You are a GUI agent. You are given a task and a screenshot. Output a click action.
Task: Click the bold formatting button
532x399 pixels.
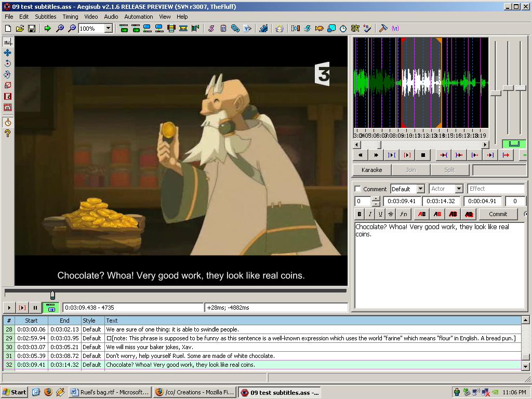coord(360,214)
